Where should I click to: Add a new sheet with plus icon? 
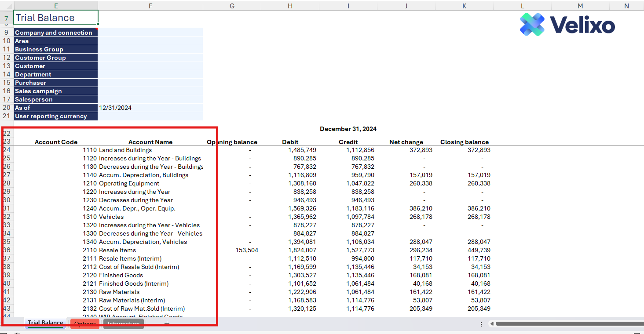point(166,324)
